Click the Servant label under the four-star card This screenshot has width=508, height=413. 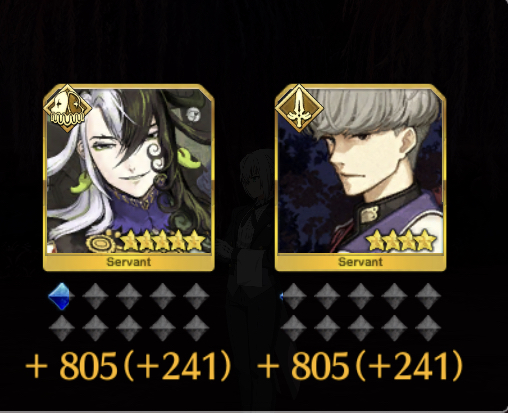click(x=360, y=262)
